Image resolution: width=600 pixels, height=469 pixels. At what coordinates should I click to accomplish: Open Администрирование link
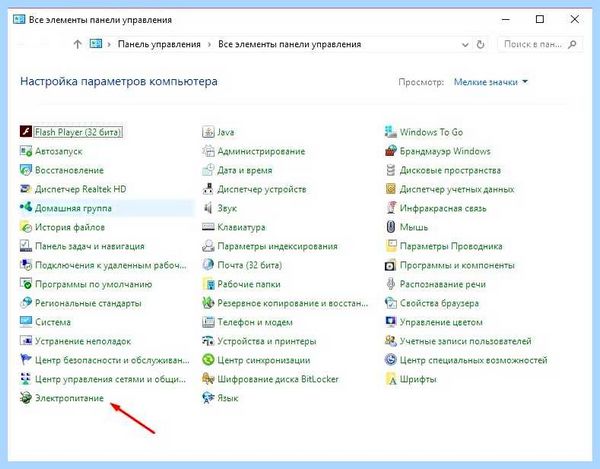[x=261, y=151]
